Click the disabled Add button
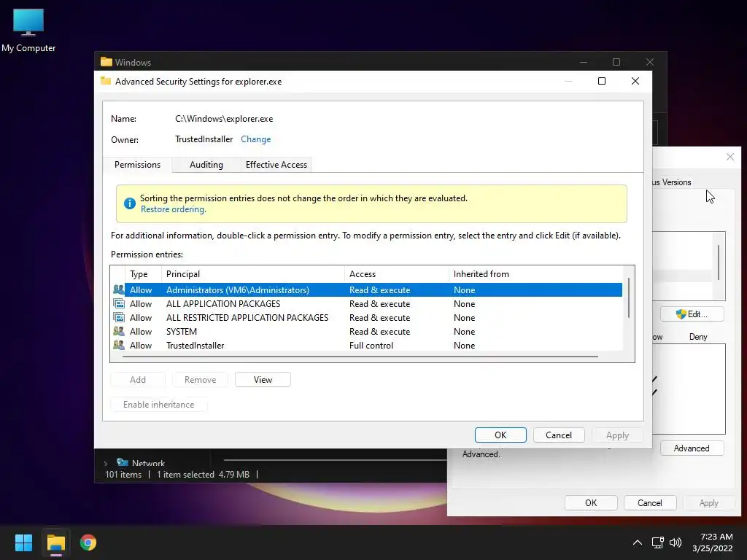The width and height of the screenshot is (747, 560). (138, 379)
